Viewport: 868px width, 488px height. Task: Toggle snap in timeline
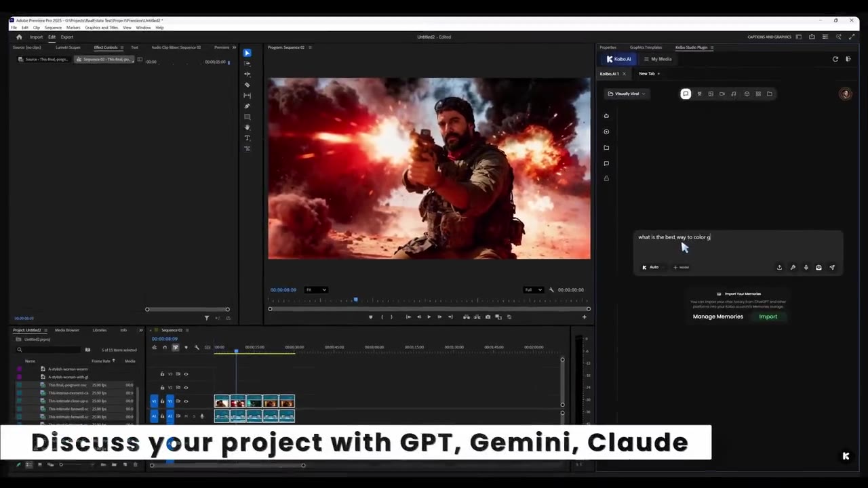pyautogui.click(x=164, y=348)
